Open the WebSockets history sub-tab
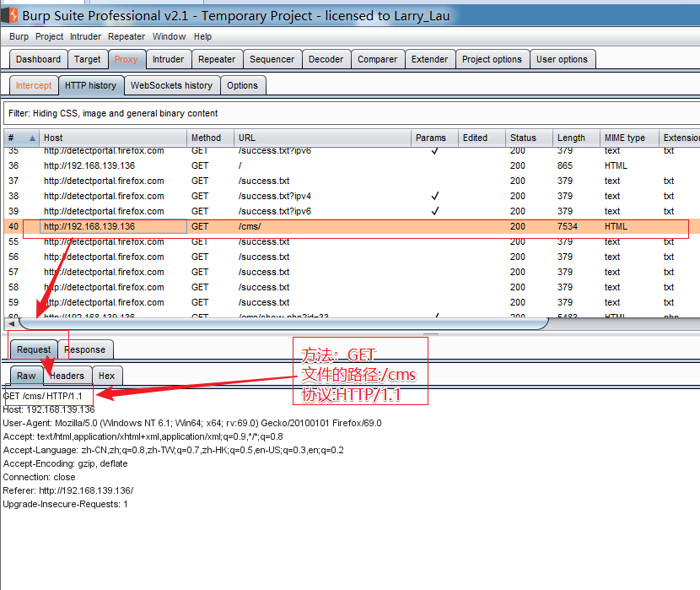The image size is (700, 590). (171, 85)
